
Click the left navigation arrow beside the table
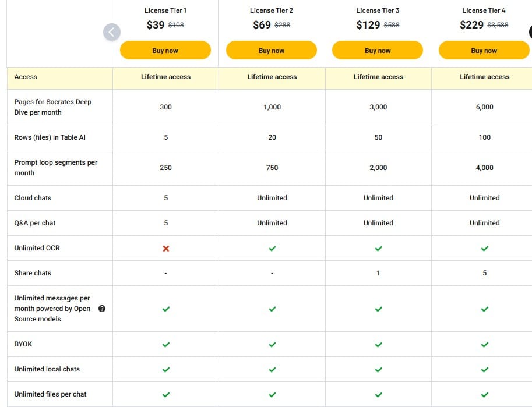click(111, 32)
